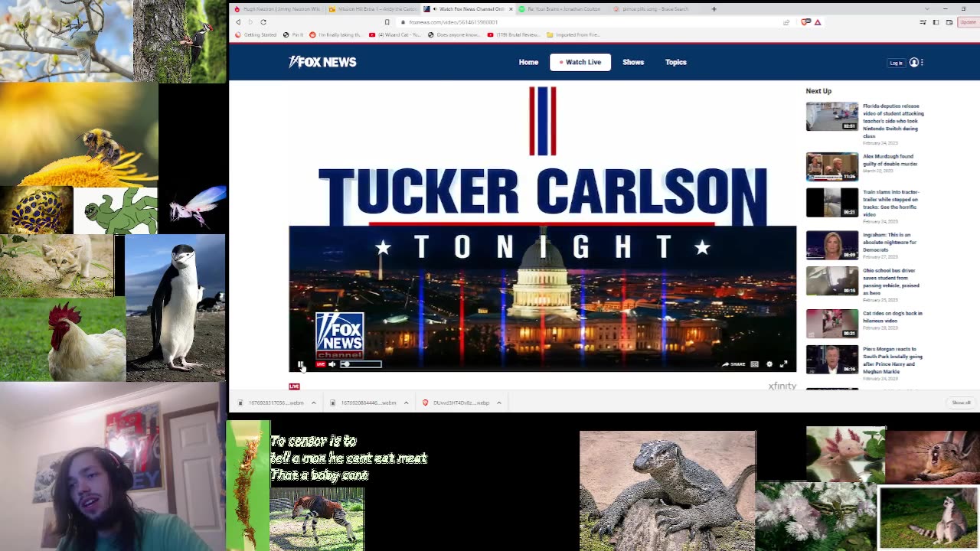Click Show all downloads button
This screenshot has height=551, width=980.
961,403
